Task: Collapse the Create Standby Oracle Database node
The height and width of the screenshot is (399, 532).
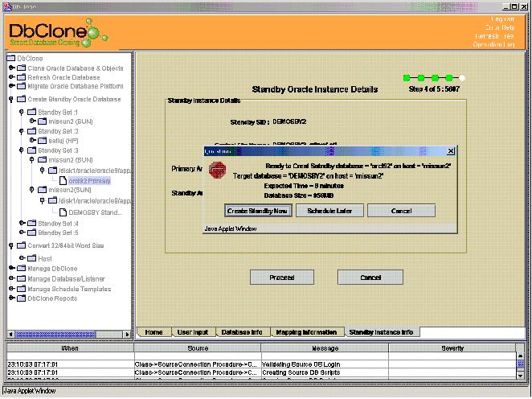Action: click(x=11, y=100)
